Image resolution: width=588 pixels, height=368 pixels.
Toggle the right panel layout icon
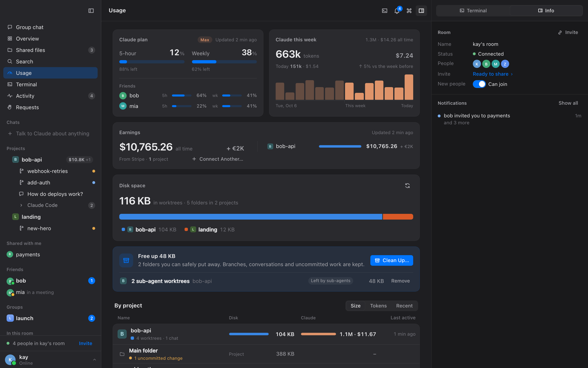point(421,11)
